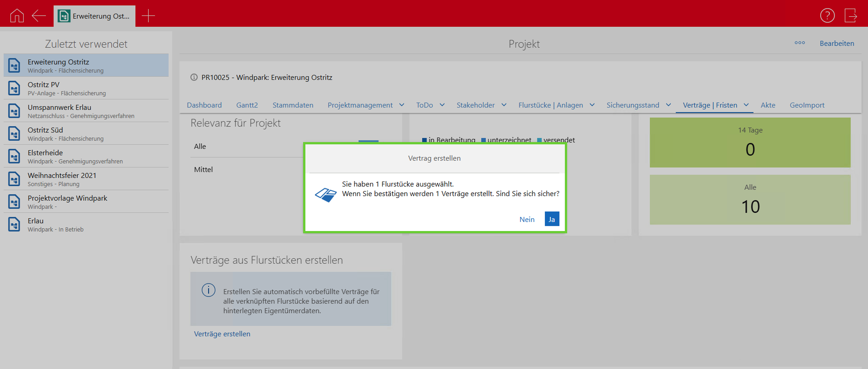Viewport: 868px width, 369px height.
Task: Open the help question mark icon
Action: pyautogui.click(x=827, y=15)
